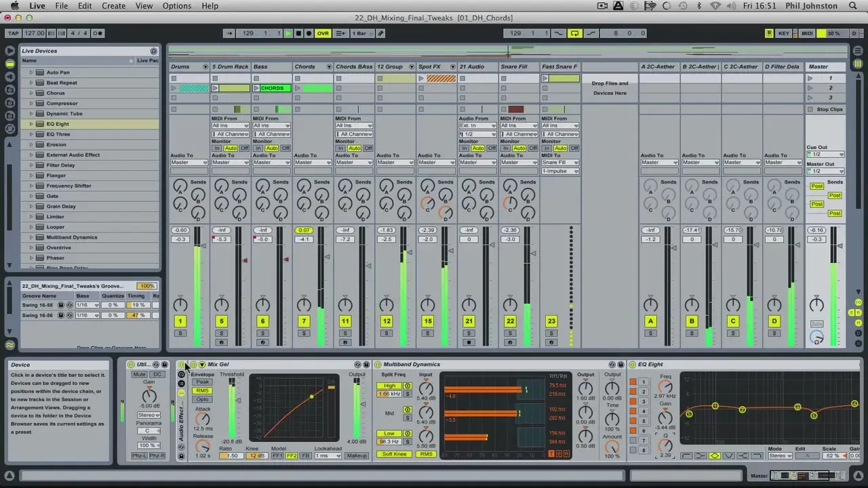Screen dimensions: 868x488
Task: Show or hide browser arrow button
Action: [9, 50]
